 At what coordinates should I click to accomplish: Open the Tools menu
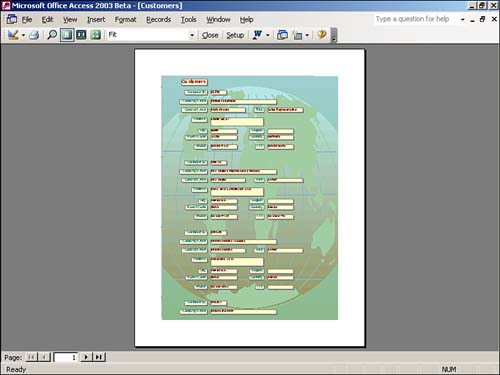(189, 20)
